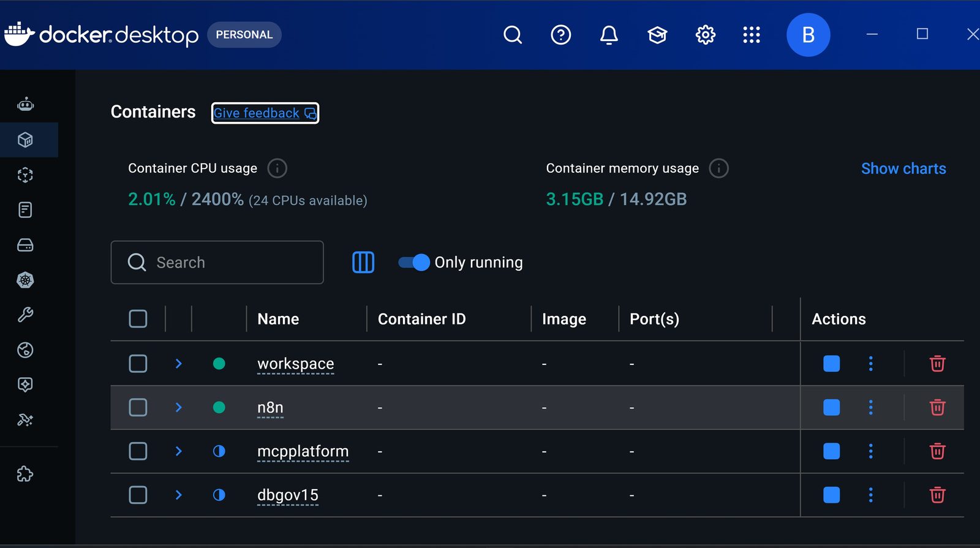Open the notifications bell
The height and width of the screenshot is (548, 980).
(609, 35)
